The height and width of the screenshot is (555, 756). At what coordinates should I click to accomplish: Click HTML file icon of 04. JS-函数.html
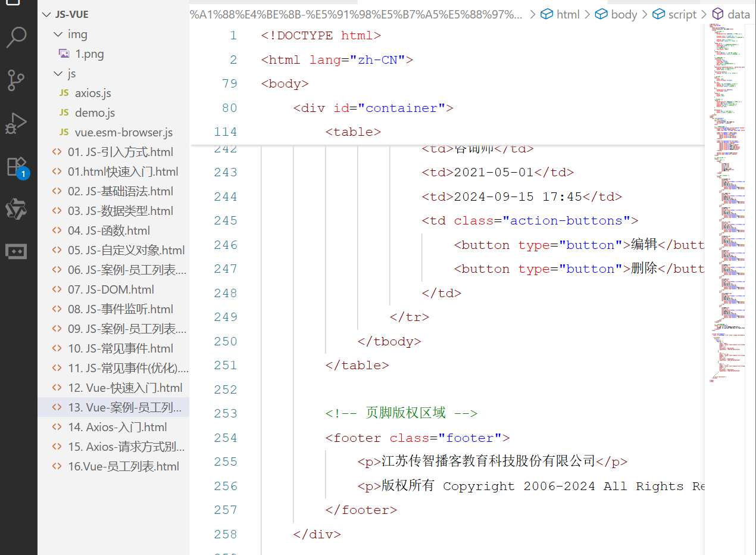coord(57,230)
